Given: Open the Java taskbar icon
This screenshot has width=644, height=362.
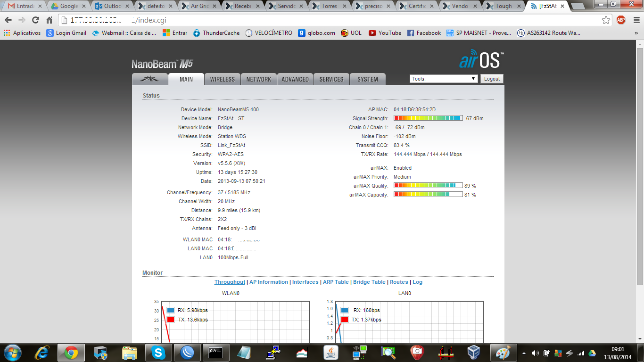Looking at the screenshot, I should pyautogui.click(x=331, y=353).
